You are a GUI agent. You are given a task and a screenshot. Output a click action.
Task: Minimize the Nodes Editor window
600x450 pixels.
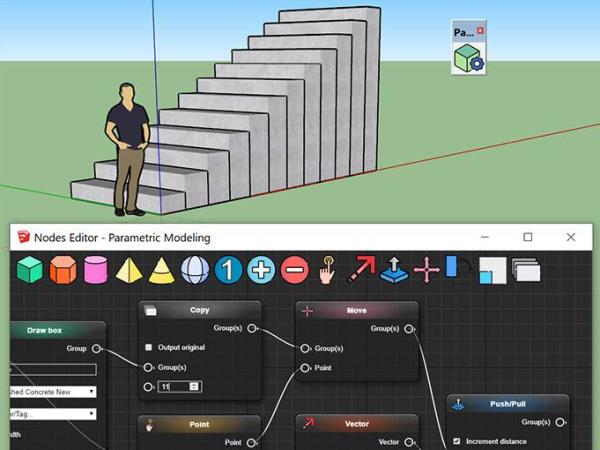pos(485,237)
